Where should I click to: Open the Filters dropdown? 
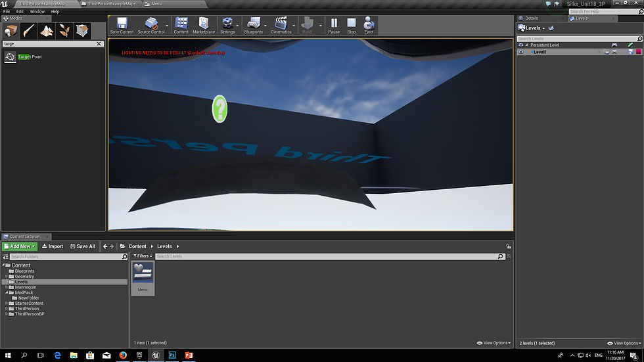tap(143, 256)
